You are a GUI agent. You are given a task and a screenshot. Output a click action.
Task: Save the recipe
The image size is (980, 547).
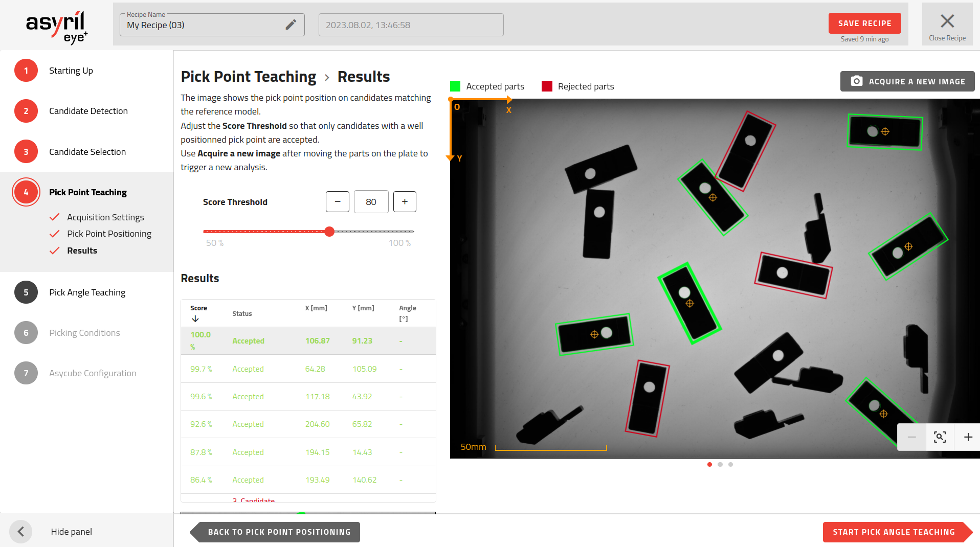(x=864, y=24)
